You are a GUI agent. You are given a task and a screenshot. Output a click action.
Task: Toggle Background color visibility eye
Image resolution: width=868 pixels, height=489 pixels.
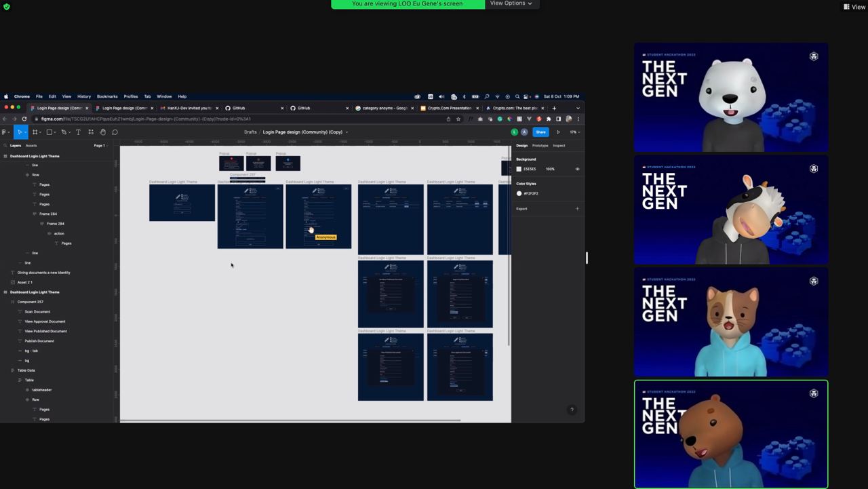577,169
